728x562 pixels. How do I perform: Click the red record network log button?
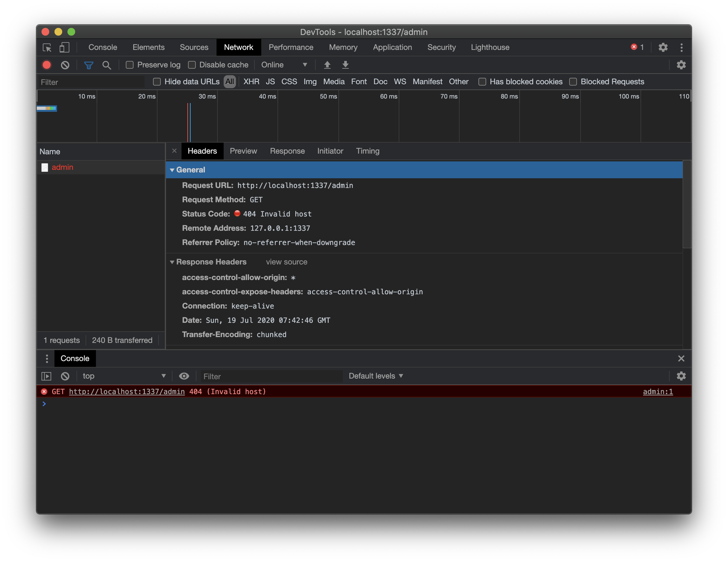pyautogui.click(x=47, y=65)
